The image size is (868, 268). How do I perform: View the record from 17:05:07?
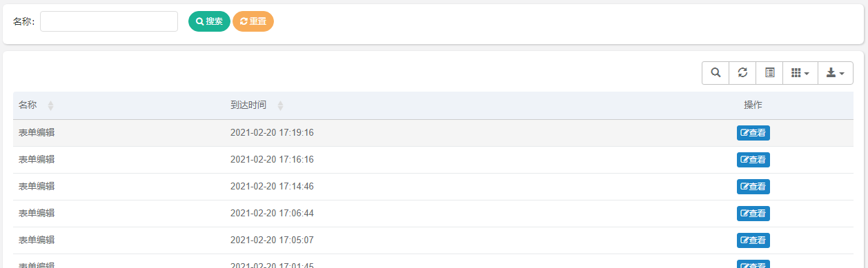pos(753,240)
